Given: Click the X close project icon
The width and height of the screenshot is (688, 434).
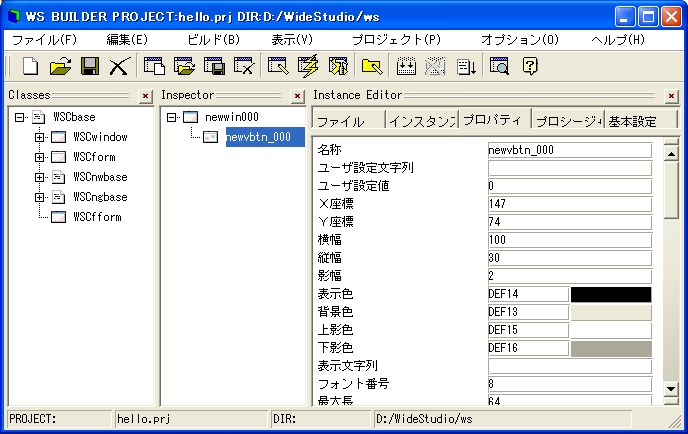Looking at the screenshot, I should click(x=119, y=67).
